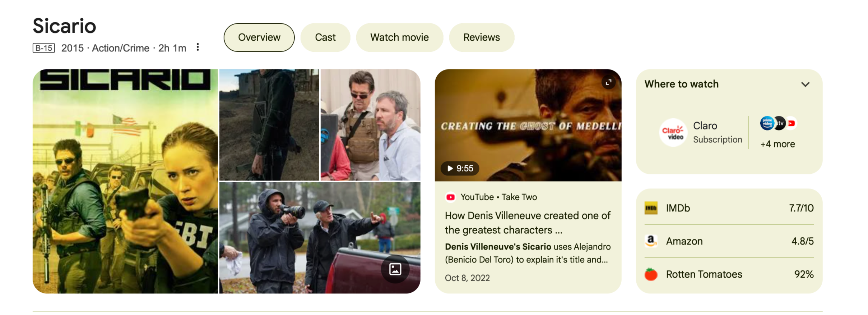Open the Amazon 4.8/5 rating
This screenshot has height=315, width=868.
tap(729, 241)
